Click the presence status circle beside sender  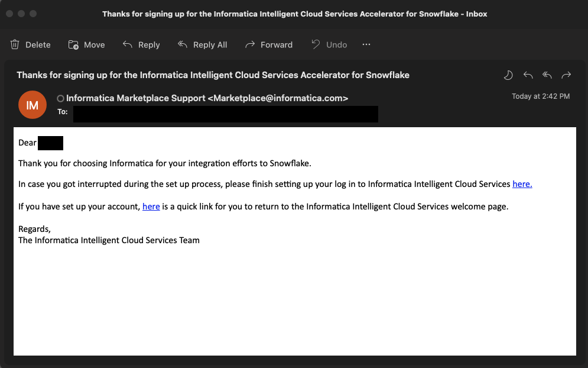click(x=60, y=99)
